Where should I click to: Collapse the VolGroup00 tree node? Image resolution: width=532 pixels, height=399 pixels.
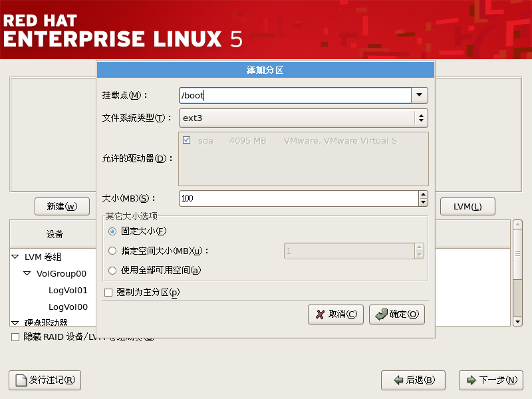(27, 273)
